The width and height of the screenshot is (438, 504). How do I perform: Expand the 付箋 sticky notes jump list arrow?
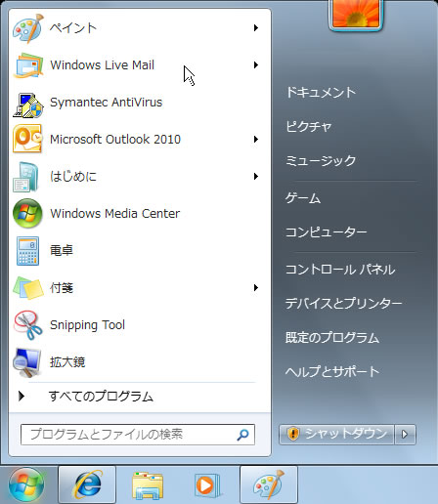tap(256, 288)
